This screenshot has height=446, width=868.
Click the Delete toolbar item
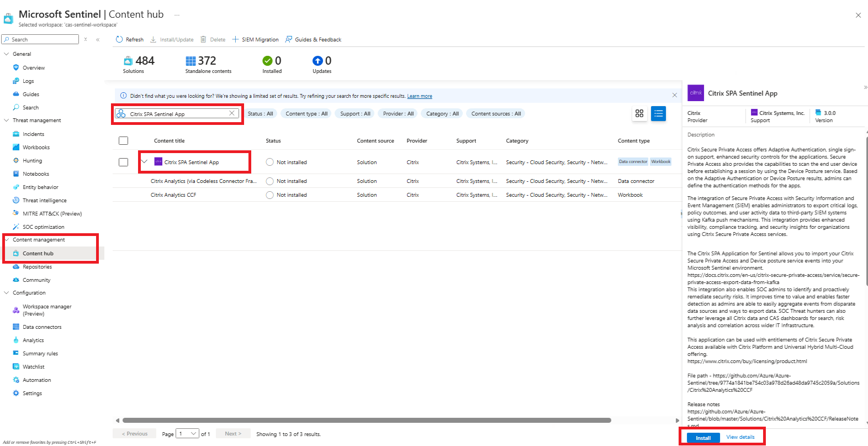pyautogui.click(x=213, y=40)
